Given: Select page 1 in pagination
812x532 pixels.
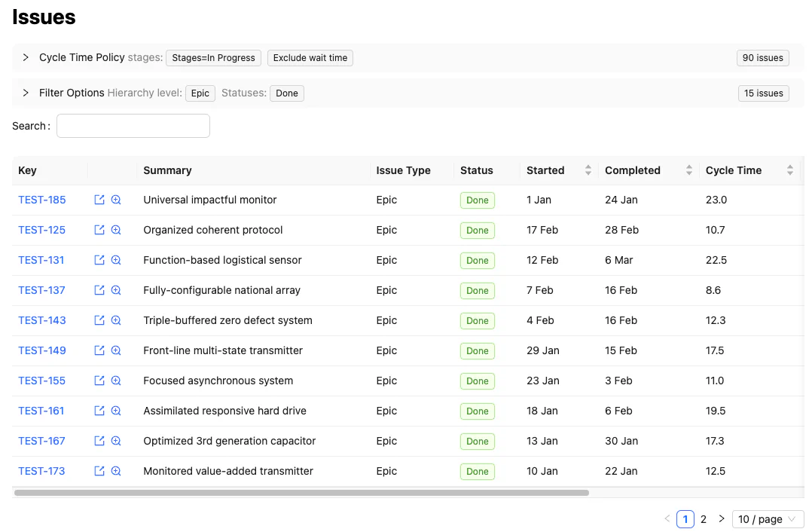Looking at the screenshot, I should tap(685, 519).
